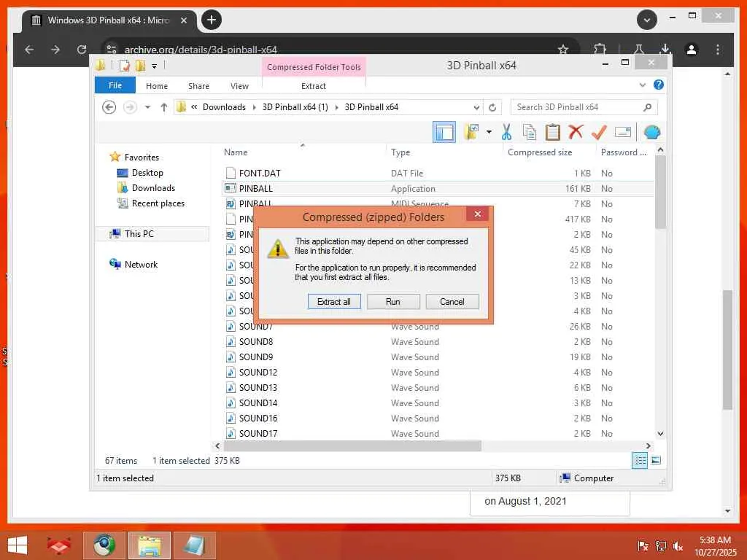The height and width of the screenshot is (560, 747).
Task: Open the Windows Start button
Action: point(18,545)
